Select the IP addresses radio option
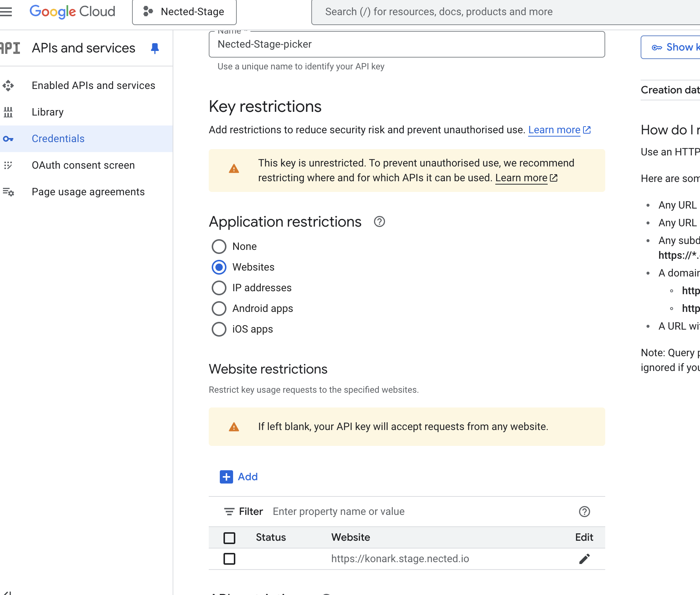This screenshot has height=595, width=700. (219, 288)
